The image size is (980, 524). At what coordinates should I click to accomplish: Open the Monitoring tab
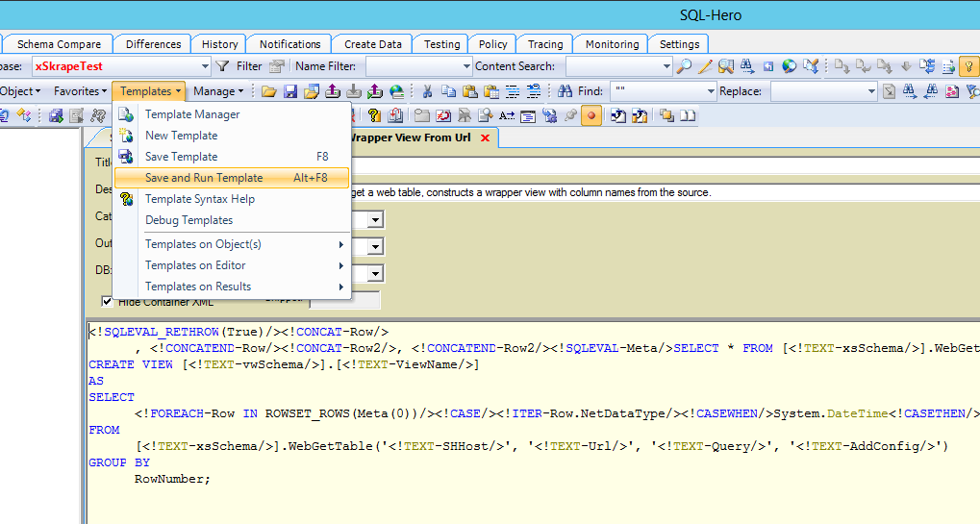[612, 44]
